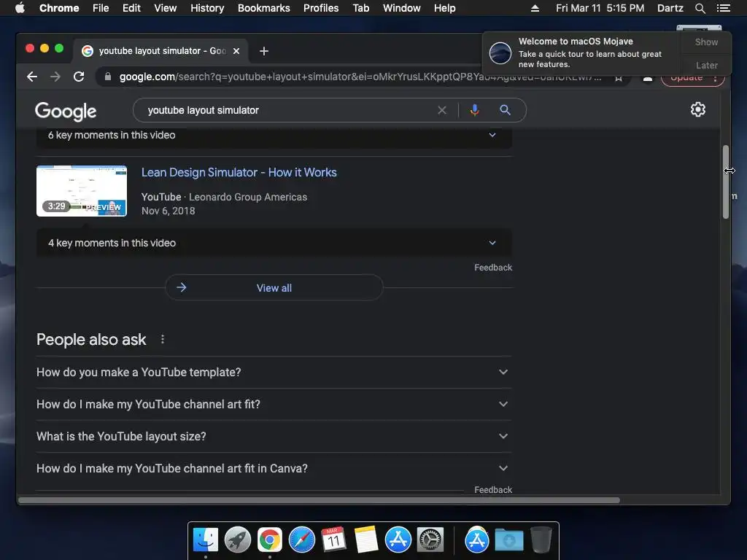The width and height of the screenshot is (747, 560).
Task: Click the vertical page scrollbar thumb
Action: pyautogui.click(x=726, y=182)
